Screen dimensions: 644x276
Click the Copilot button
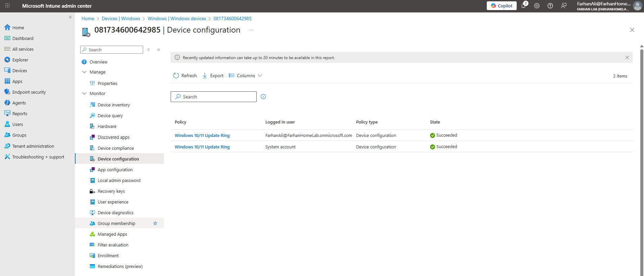click(x=502, y=6)
